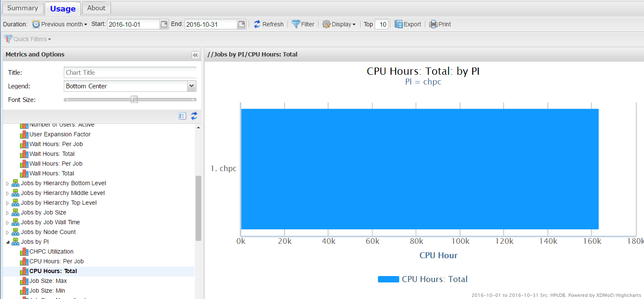Viewport: 644px width, 299px height.
Task: Collapse the Jobs by PI tree node
Action: click(7, 242)
